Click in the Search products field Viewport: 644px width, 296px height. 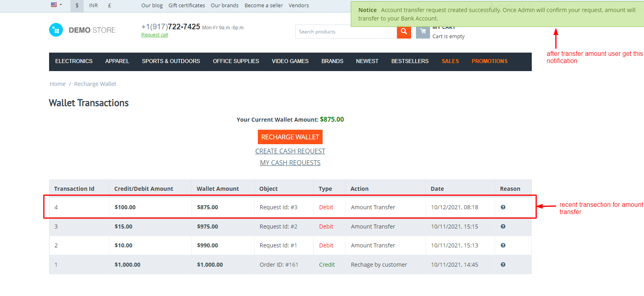click(346, 32)
